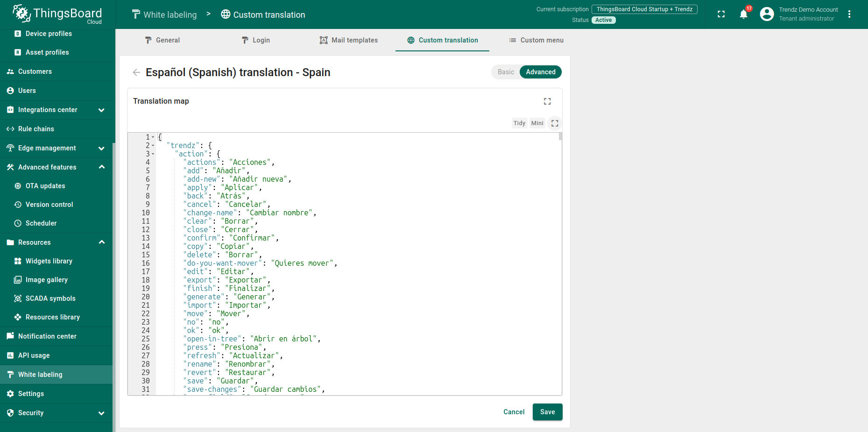Switch to the Custom menu tab
Viewport: 868px width, 432px height.
[x=536, y=40]
